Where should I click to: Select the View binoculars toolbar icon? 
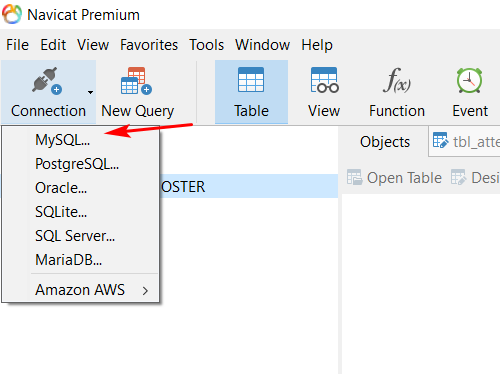click(x=324, y=80)
